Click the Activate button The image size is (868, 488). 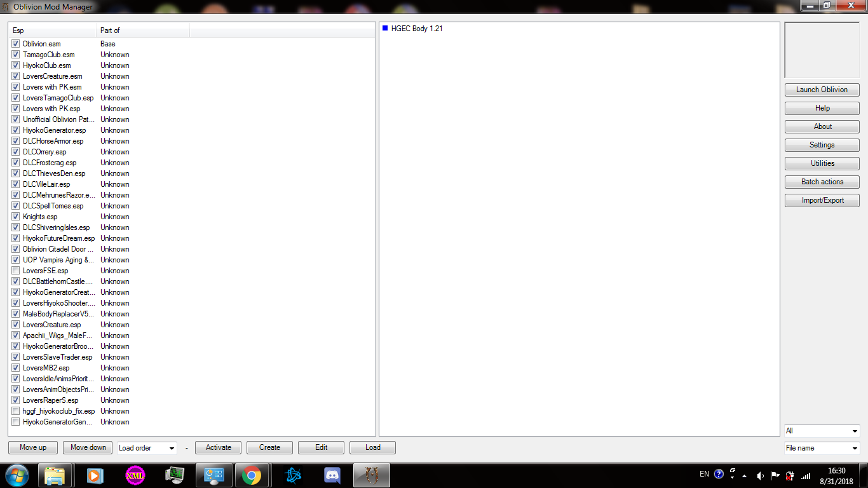click(219, 447)
